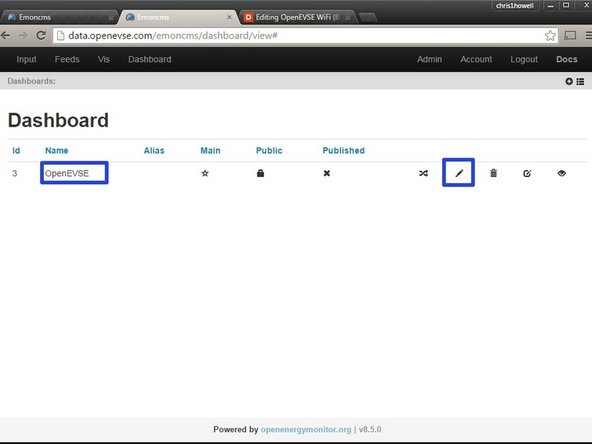Click the Id cell showing 3

[x=15, y=173]
